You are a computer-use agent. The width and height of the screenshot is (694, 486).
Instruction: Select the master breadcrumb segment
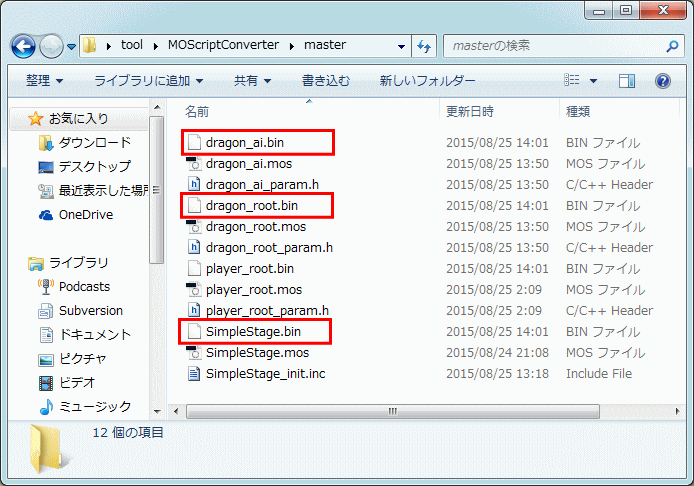click(x=325, y=45)
